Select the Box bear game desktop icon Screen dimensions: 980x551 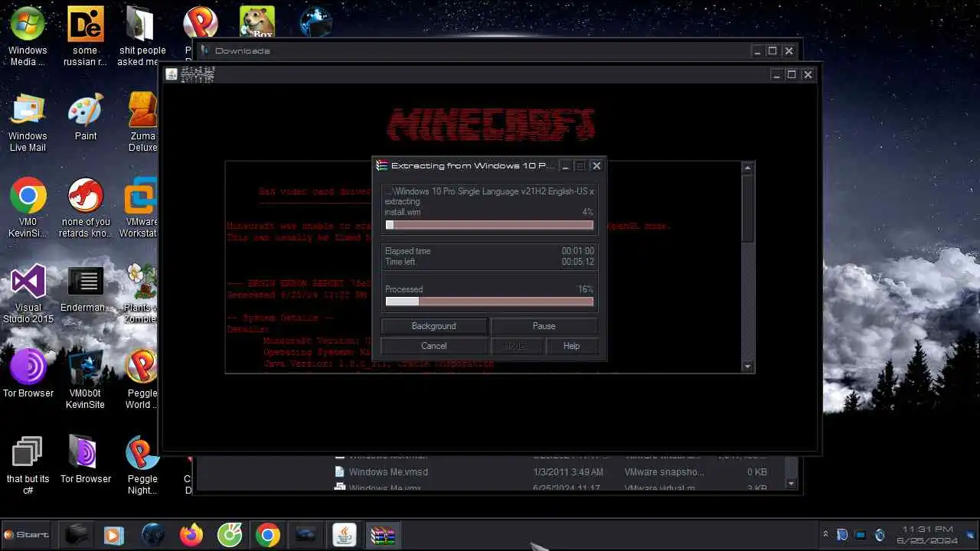[257, 21]
